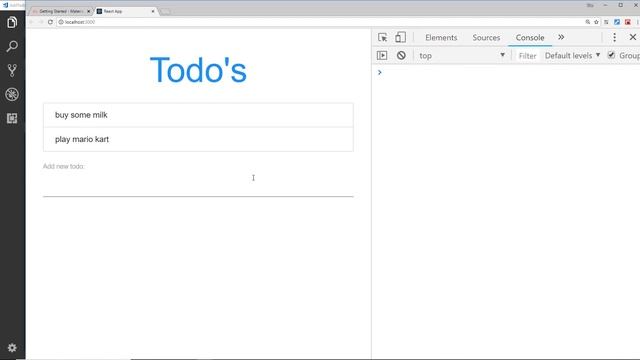This screenshot has height=360, width=640.
Task: Open the Source Control branch icon
Action: (x=12, y=70)
